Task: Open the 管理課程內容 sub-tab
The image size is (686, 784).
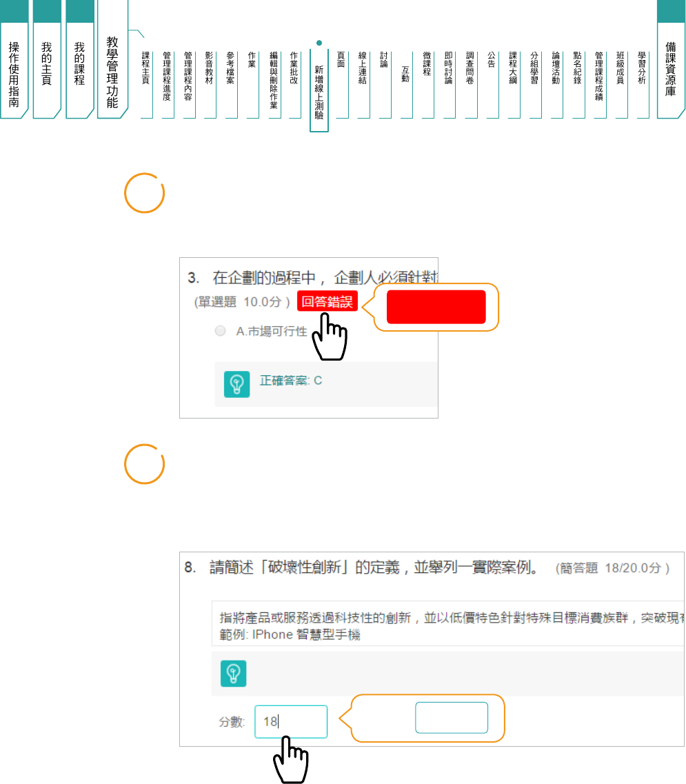Action: pyautogui.click(x=188, y=84)
